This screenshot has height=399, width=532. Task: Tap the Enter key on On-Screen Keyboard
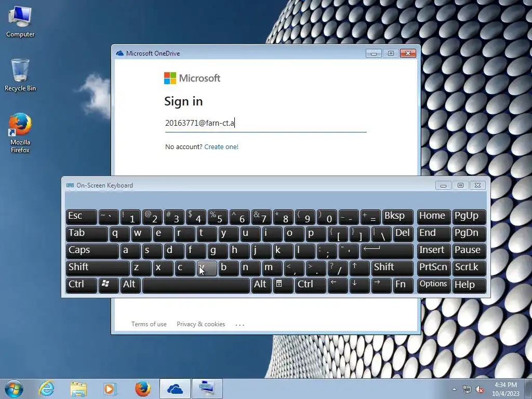click(387, 251)
